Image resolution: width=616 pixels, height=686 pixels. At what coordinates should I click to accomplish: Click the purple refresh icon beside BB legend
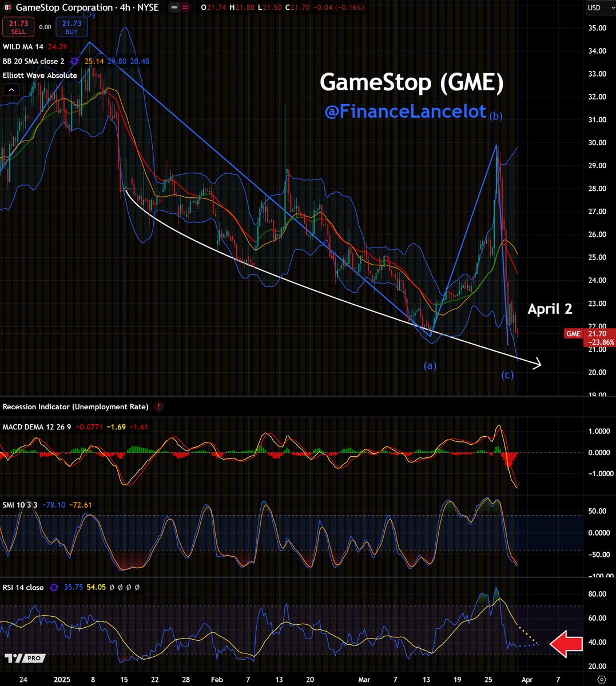pos(74,61)
